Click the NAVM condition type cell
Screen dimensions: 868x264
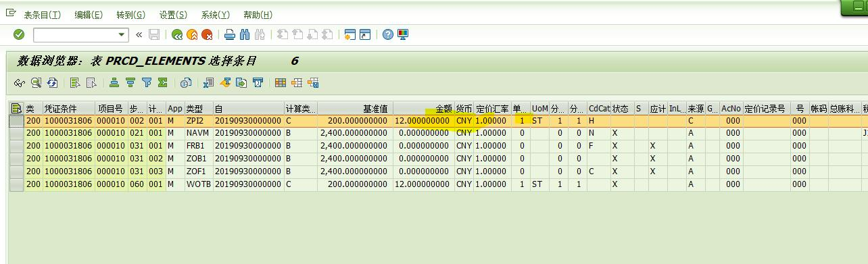[x=199, y=133]
